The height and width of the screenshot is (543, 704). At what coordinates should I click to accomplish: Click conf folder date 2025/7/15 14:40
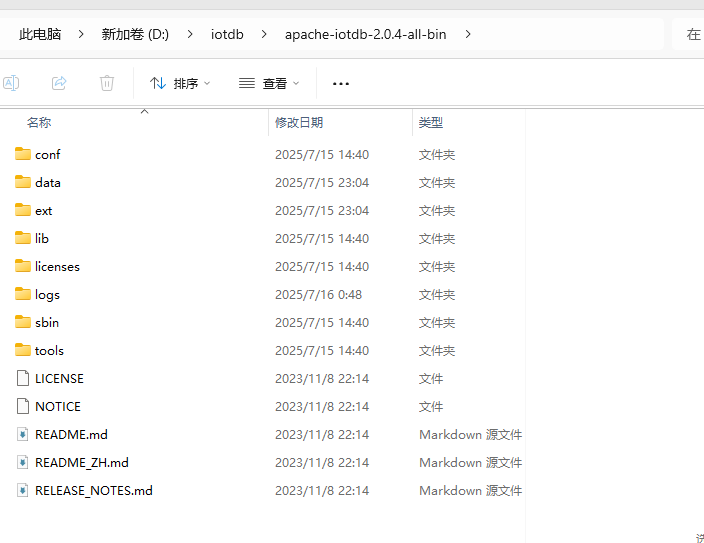click(322, 155)
